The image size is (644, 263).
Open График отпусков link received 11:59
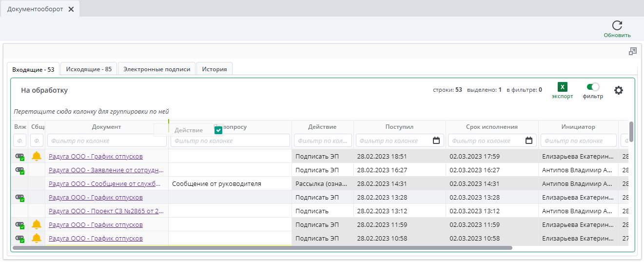point(96,225)
